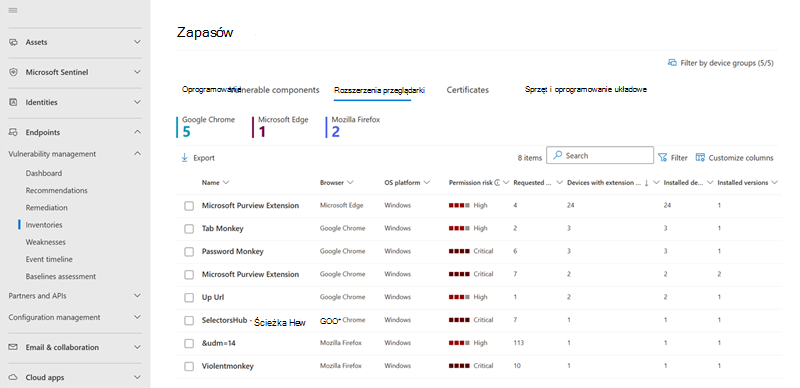This screenshot has height=388, width=800.
Task: Open the Browser column dropdown
Action: [x=351, y=183]
